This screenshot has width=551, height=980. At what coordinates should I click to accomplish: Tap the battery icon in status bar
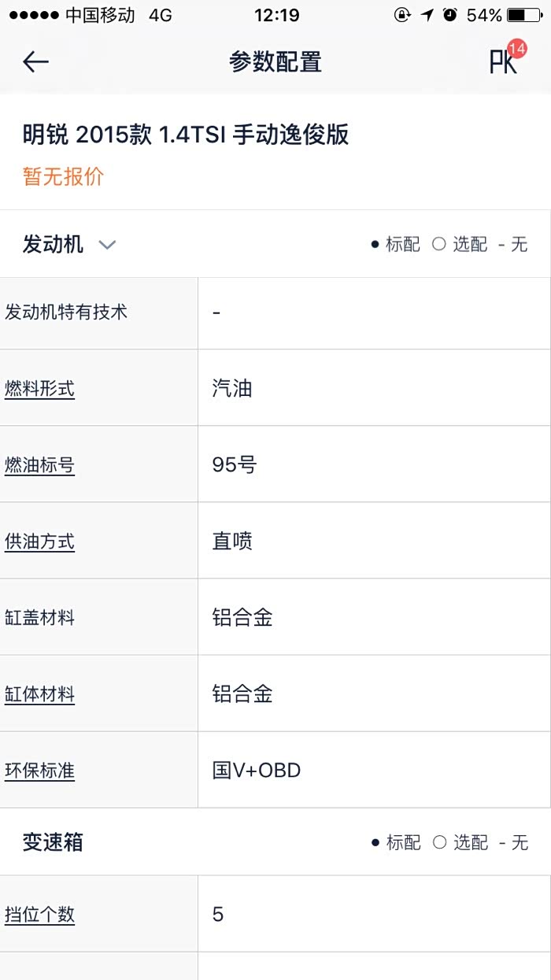[523, 15]
